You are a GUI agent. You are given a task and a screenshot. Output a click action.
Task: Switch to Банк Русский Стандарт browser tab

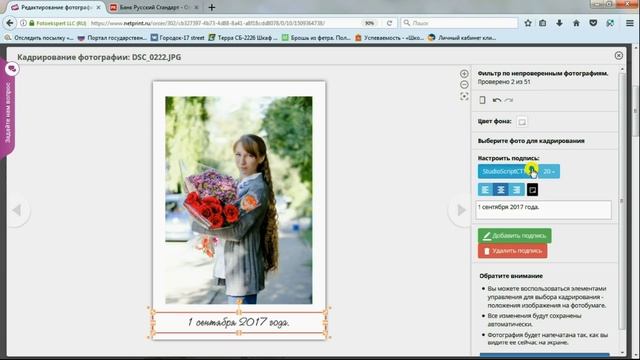(x=154, y=7)
